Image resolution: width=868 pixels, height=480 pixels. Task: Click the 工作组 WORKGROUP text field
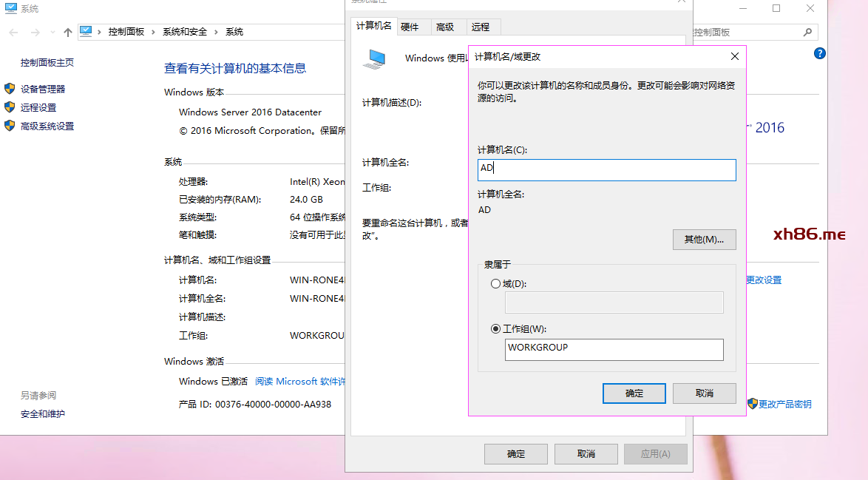(x=614, y=349)
